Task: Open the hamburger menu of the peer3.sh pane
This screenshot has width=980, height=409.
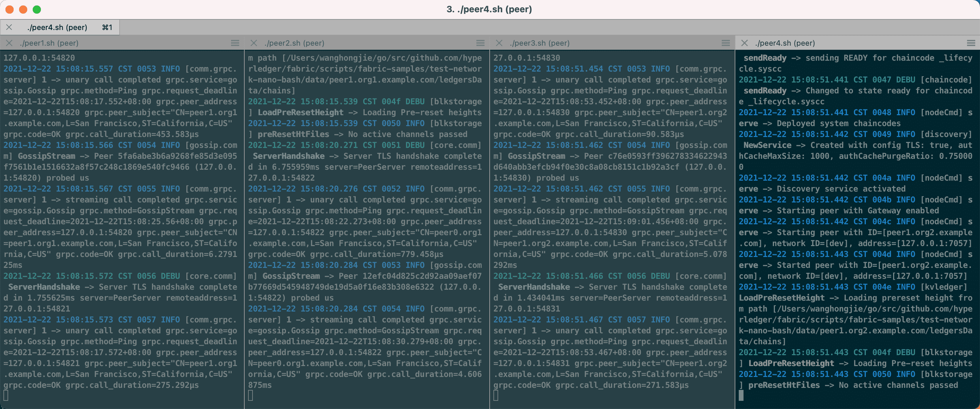Action: [725, 43]
